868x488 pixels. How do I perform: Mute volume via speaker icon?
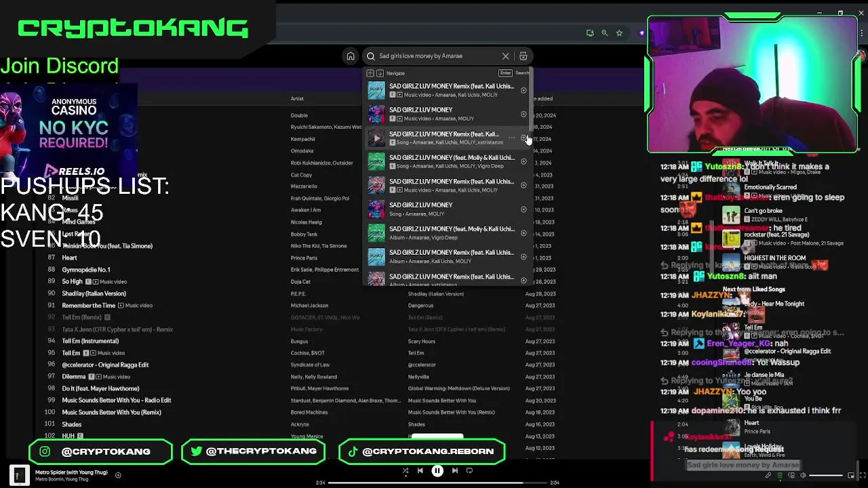click(x=803, y=475)
